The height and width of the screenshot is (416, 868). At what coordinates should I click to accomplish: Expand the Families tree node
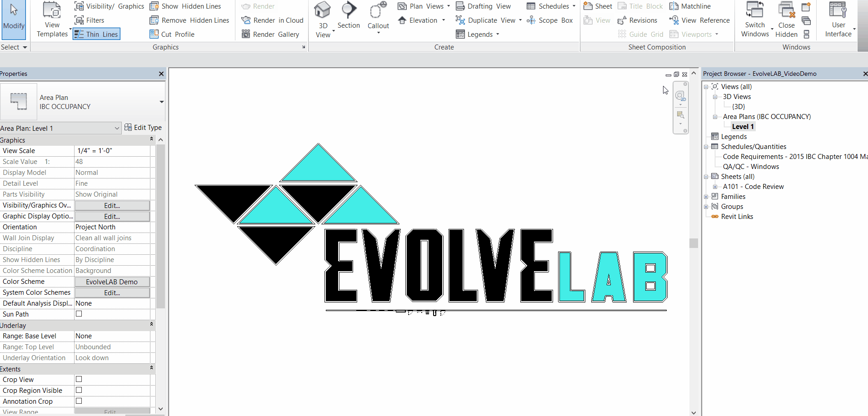(x=706, y=197)
